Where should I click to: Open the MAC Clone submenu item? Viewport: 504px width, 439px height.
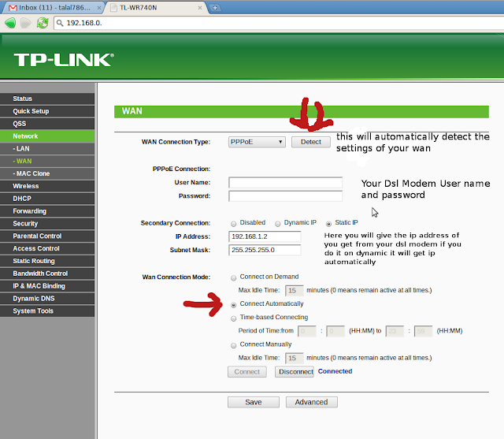47,173
